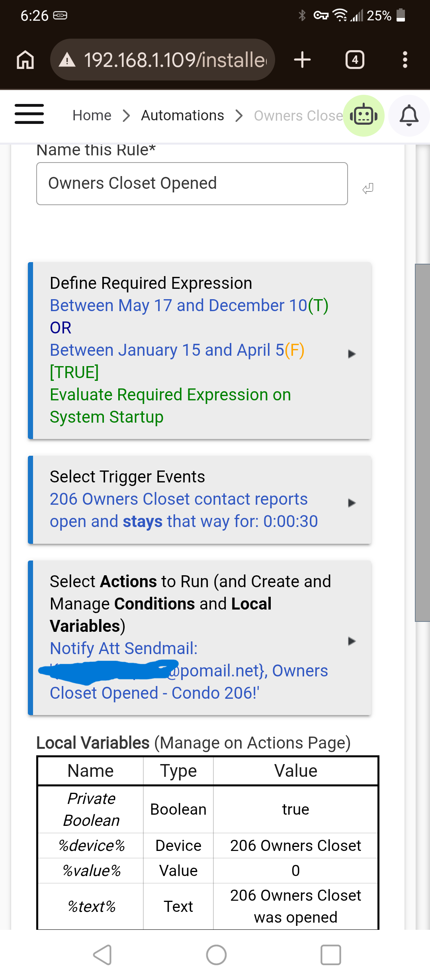
Task: Open a new browser tab with plus
Action: (x=302, y=60)
